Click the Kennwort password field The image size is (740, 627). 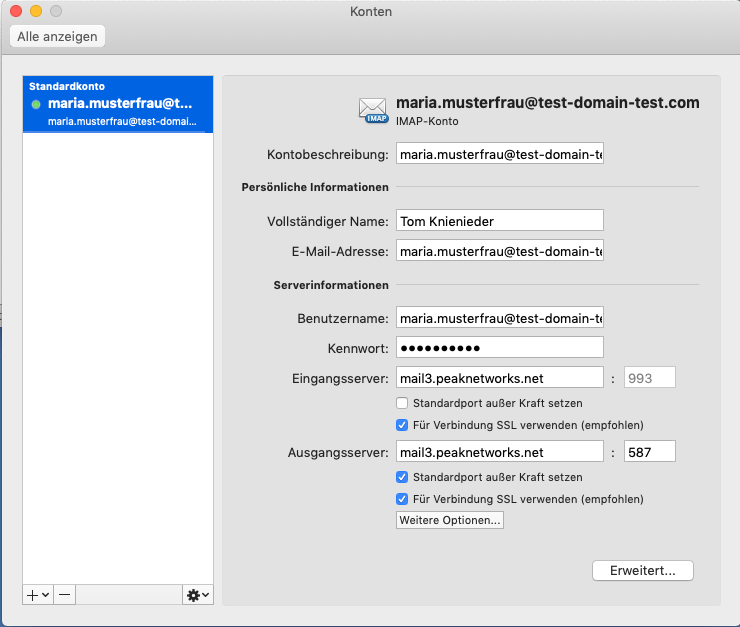500,347
